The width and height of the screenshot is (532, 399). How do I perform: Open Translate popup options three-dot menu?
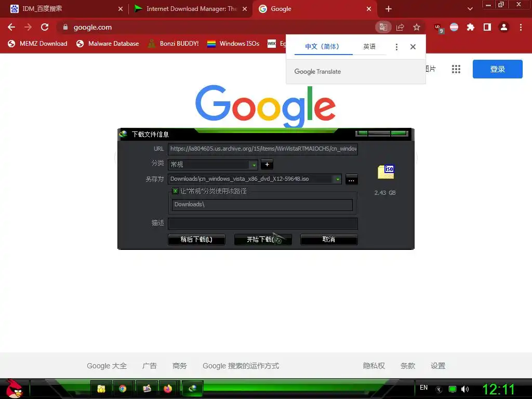point(396,47)
